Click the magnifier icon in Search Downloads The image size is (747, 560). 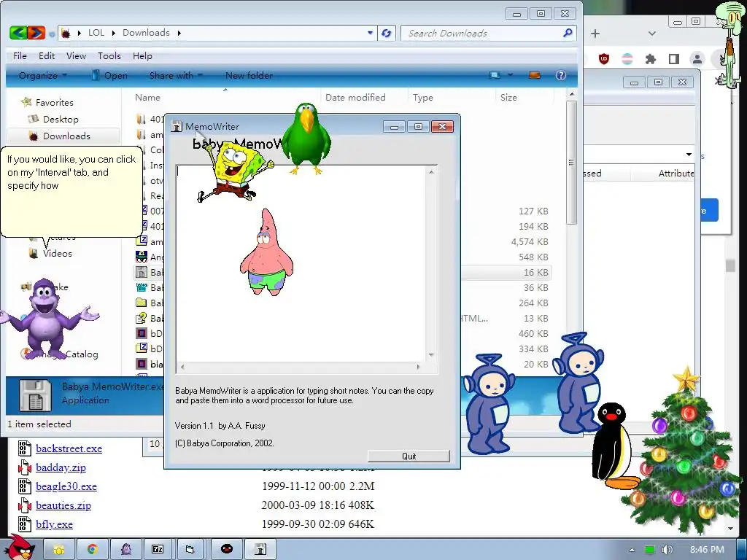pos(568,33)
